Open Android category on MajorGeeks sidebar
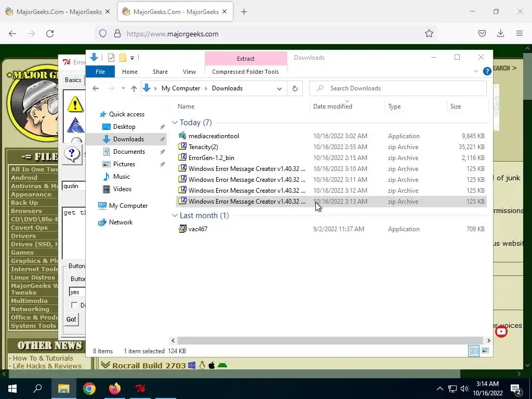The width and height of the screenshot is (532, 399). pyautogui.click(x=24, y=178)
